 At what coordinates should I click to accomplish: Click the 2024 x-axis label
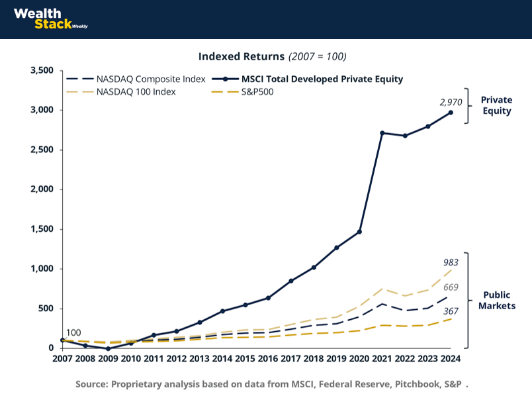click(451, 359)
